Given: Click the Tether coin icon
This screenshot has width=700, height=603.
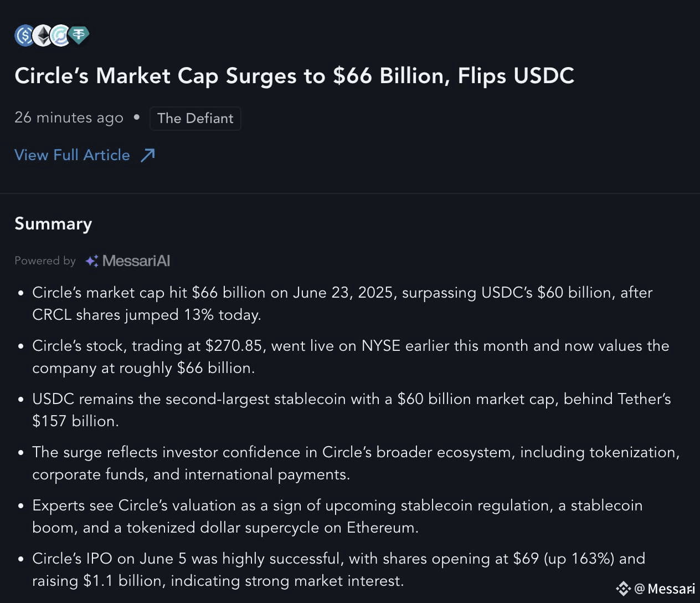Looking at the screenshot, I should pyautogui.click(x=79, y=35).
